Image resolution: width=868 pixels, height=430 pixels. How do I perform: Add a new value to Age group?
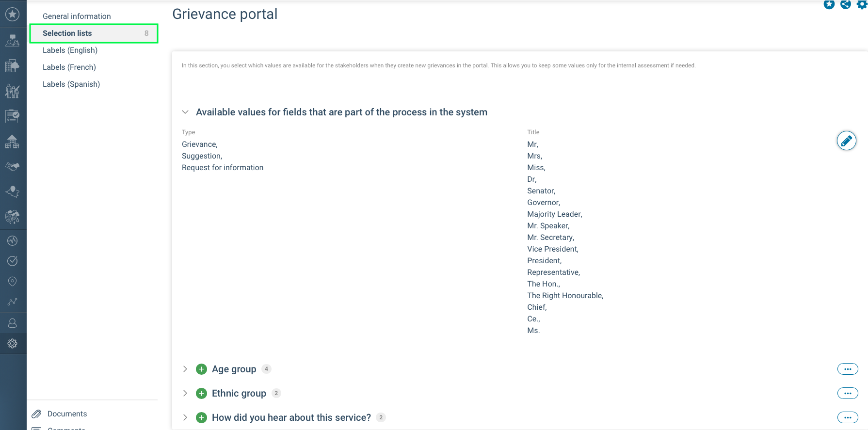click(x=201, y=369)
